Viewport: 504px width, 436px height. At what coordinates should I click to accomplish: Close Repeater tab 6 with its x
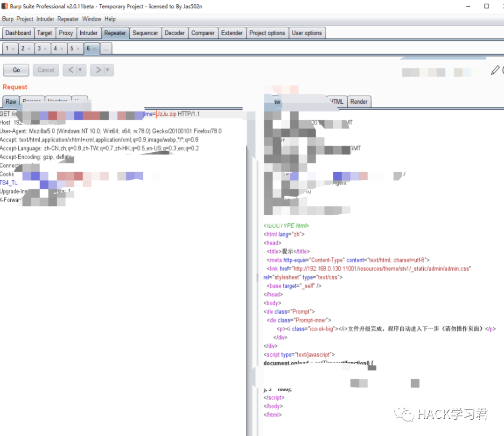coord(94,49)
